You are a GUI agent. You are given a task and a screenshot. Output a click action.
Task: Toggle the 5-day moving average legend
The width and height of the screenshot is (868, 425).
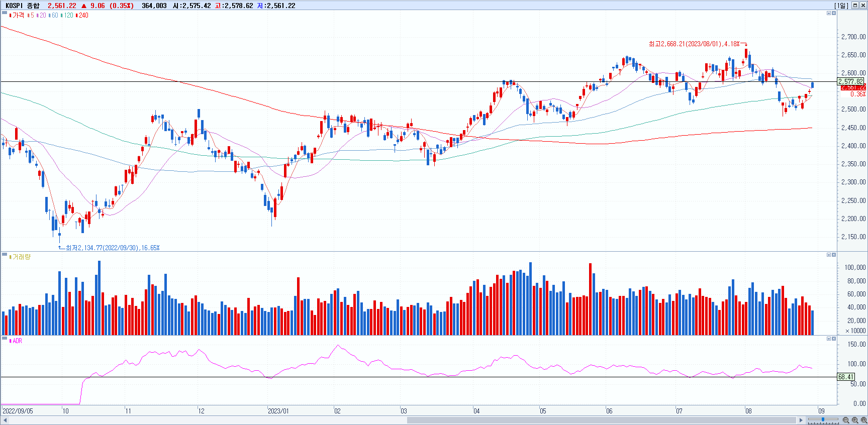31,16
